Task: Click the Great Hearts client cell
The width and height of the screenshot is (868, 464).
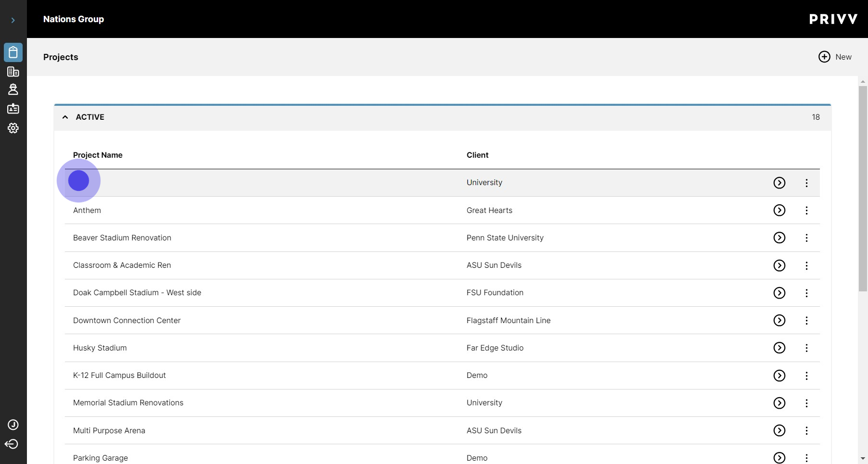Action: click(490, 210)
